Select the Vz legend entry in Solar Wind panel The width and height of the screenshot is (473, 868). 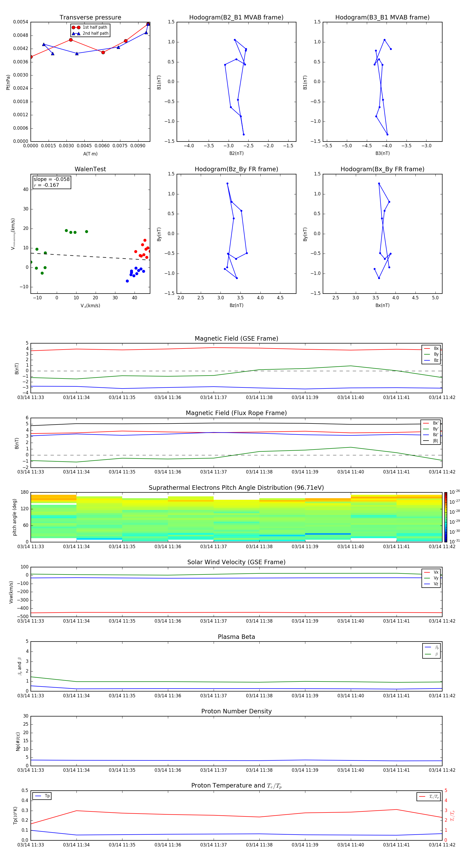431,584
